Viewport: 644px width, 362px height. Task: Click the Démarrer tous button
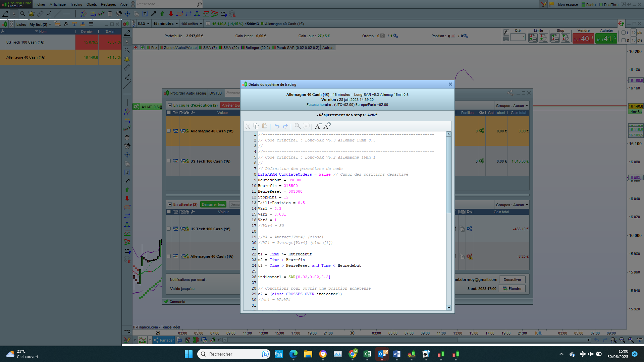(x=213, y=204)
